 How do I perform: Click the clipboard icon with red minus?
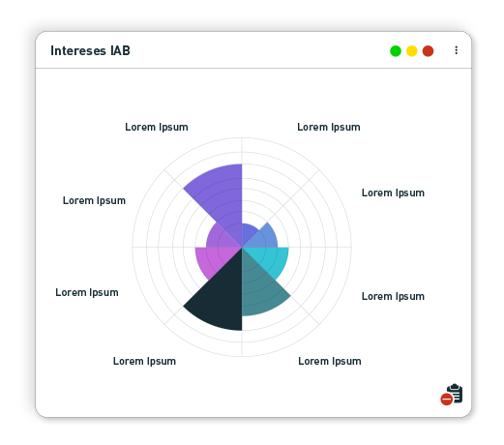(452, 394)
